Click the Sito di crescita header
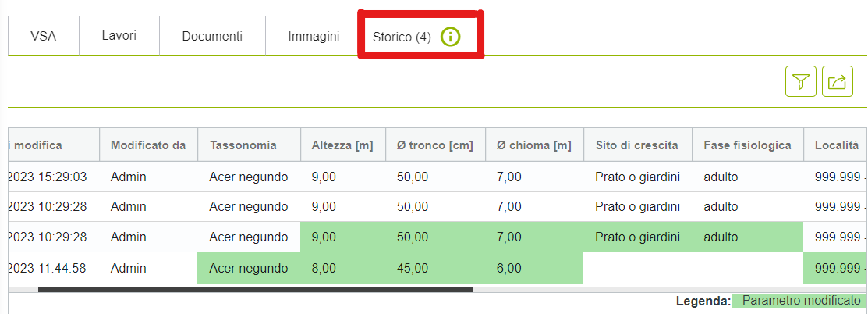Viewport: 868px width, 314px height. click(637, 145)
